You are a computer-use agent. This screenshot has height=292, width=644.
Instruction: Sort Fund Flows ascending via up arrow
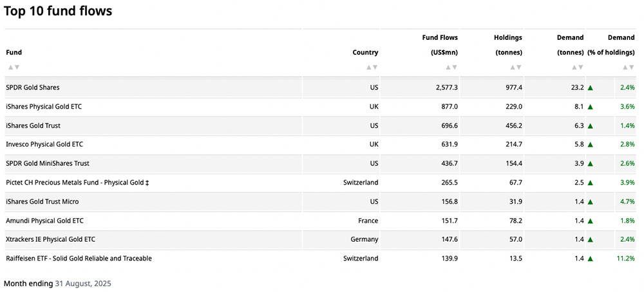click(448, 67)
